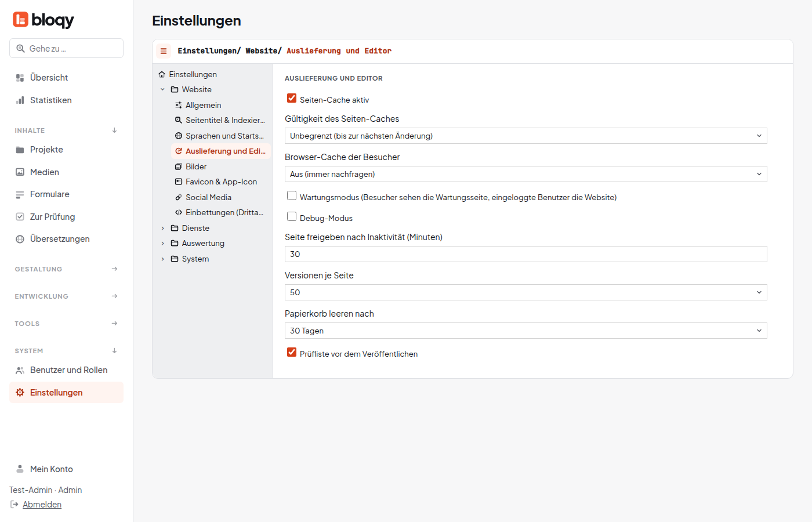Click the Statistiken bar chart icon

pyautogui.click(x=20, y=100)
